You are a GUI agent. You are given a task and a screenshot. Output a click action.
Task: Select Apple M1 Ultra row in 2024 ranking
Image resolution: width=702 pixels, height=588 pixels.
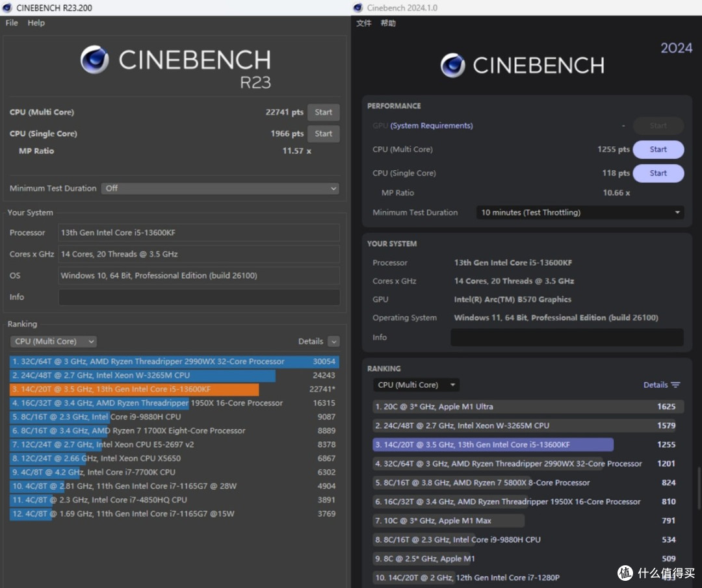[528, 407]
